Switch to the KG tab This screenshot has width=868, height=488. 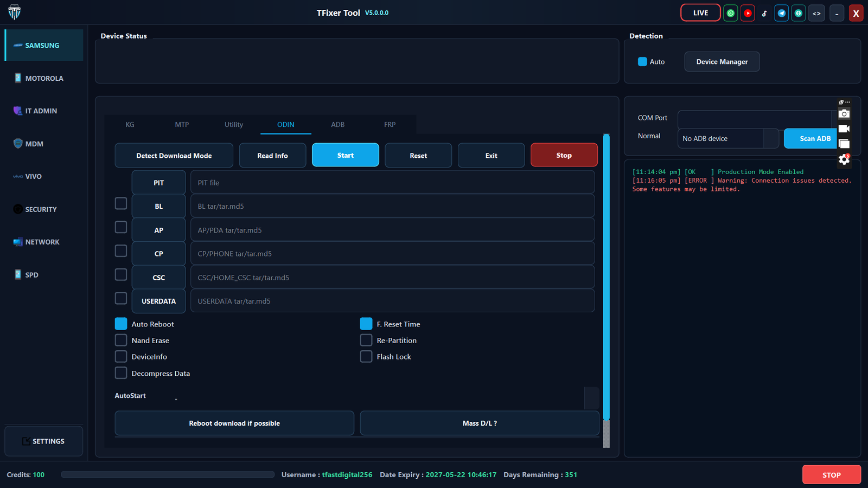tap(130, 124)
